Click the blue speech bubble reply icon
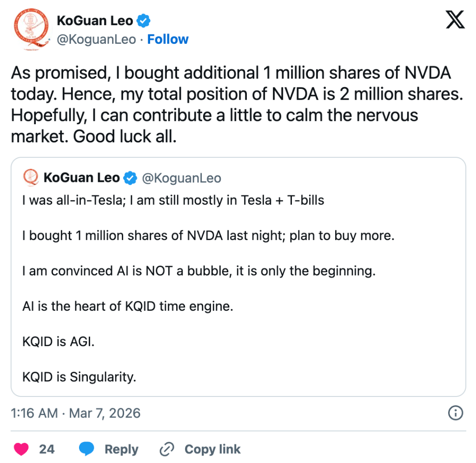The height and width of the screenshot is (463, 476). 87,449
